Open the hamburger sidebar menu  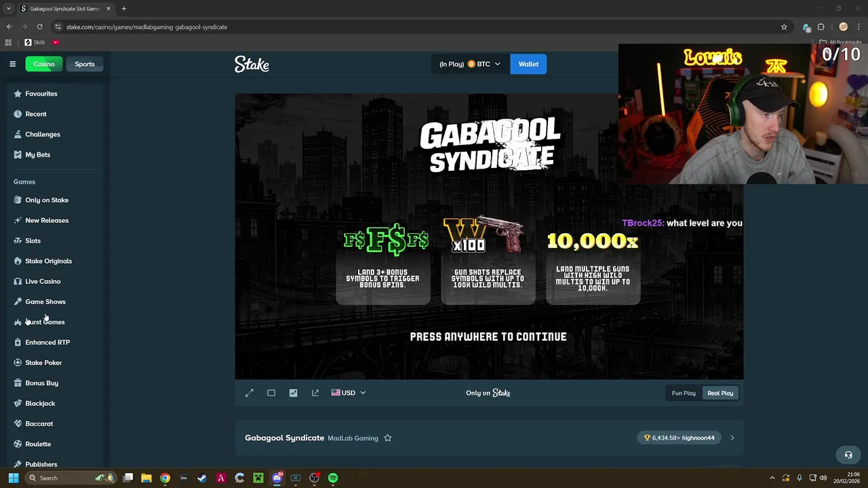12,64
